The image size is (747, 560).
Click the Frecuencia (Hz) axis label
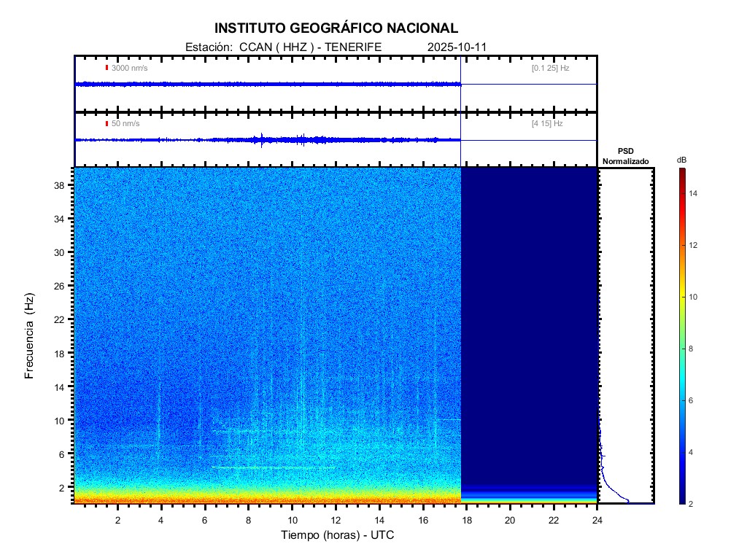coord(30,336)
